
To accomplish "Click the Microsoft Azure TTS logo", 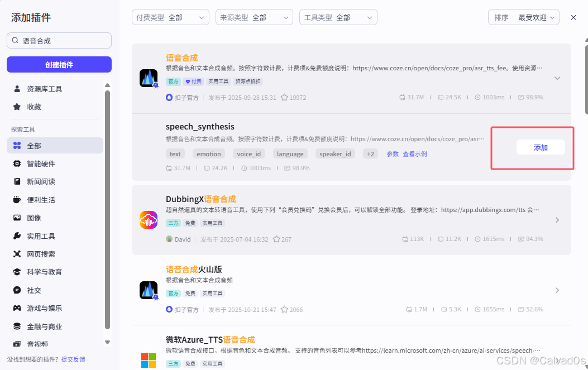I will (x=149, y=360).
